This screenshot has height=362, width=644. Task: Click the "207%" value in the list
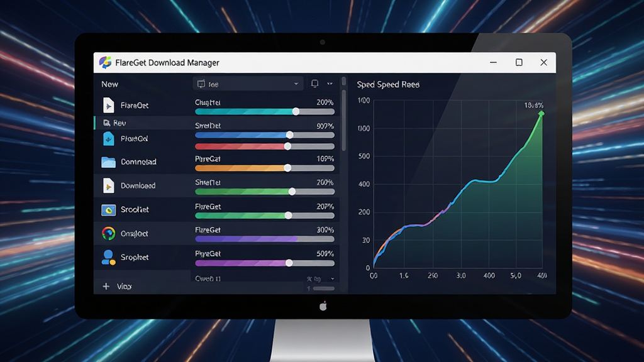coord(325,206)
